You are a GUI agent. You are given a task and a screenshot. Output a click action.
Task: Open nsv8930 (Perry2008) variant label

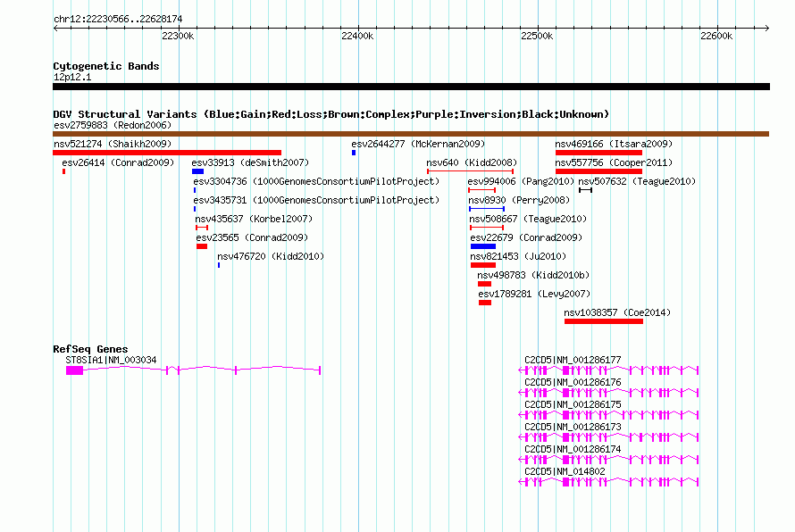[519, 200]
